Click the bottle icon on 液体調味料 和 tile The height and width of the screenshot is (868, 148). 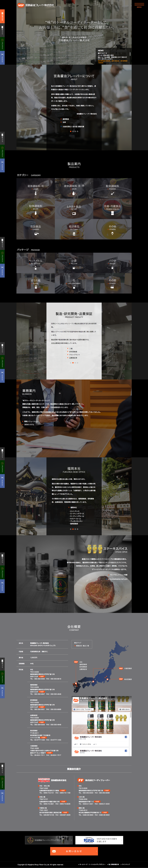[x=36, y=193]
